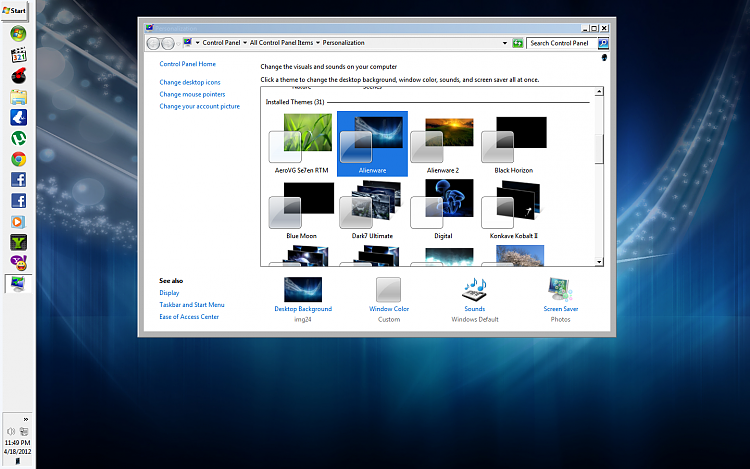
Task: Open the Windows Media Player taskbar icon
Action: point(18,222)
